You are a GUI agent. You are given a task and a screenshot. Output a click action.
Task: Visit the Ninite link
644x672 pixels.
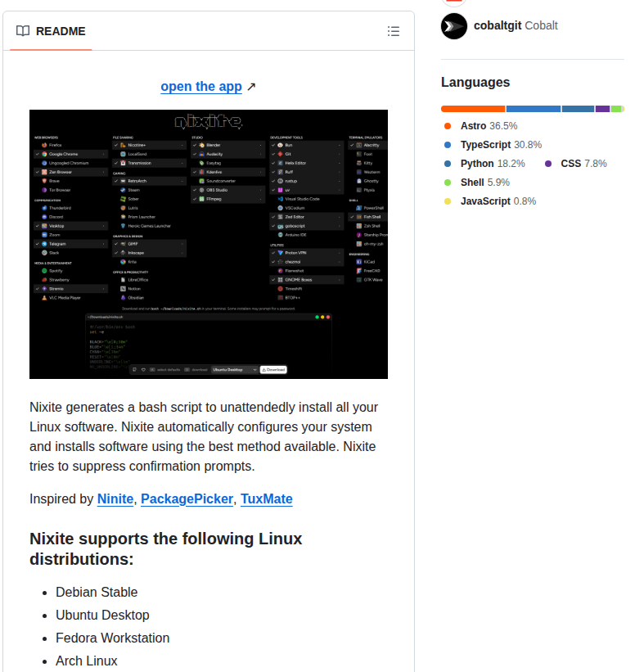(115, 498)
